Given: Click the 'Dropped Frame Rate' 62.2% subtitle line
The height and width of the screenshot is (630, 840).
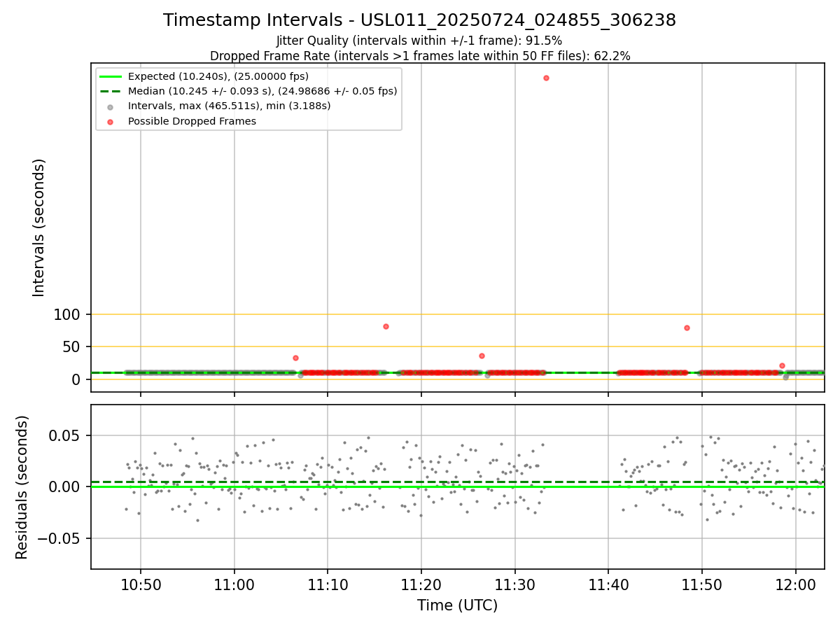Looking at the screenshot, I should (x=420, y=56).
